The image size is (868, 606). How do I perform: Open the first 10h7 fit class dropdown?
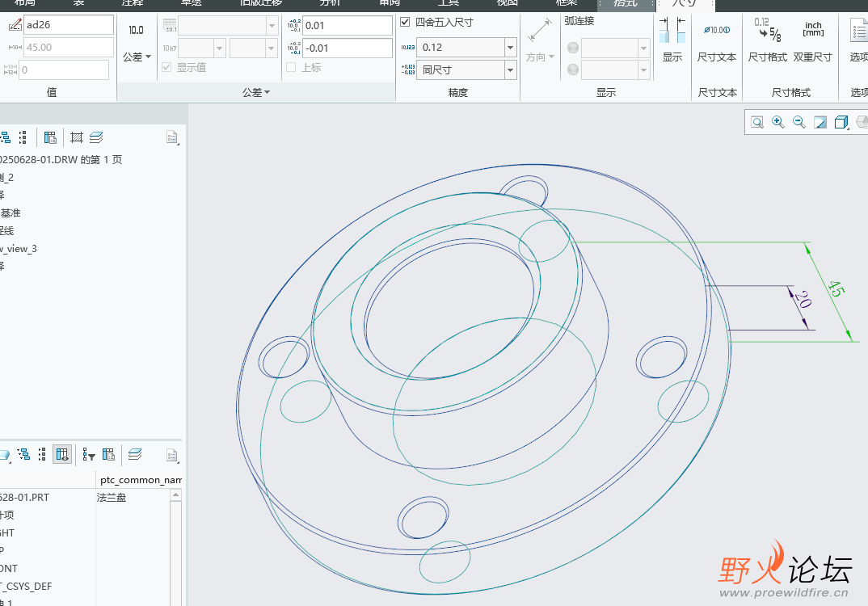tap(220, 48)
